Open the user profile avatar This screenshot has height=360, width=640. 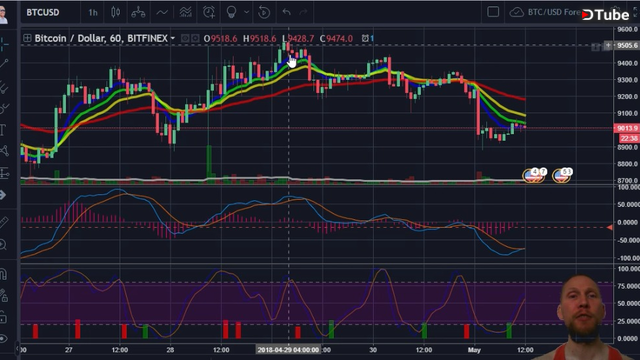4,15
